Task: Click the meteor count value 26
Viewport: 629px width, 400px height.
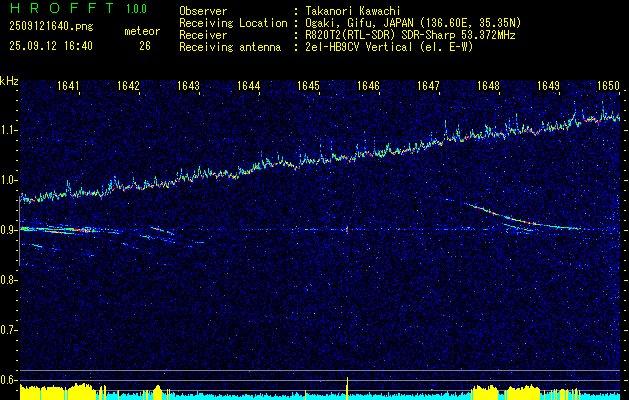Action: tap(144, 45)
